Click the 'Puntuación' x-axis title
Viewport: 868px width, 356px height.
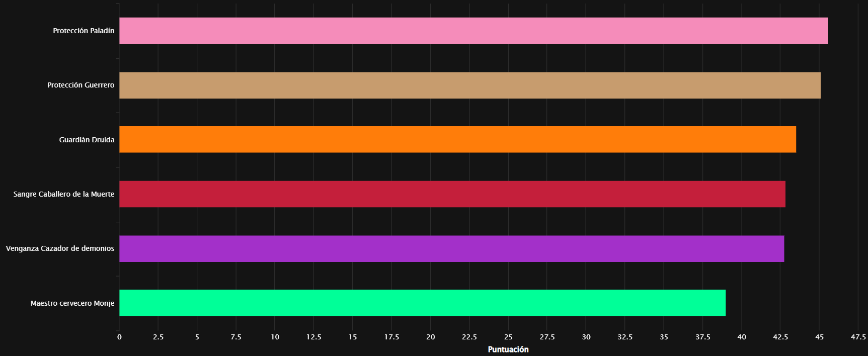[508, 349]
